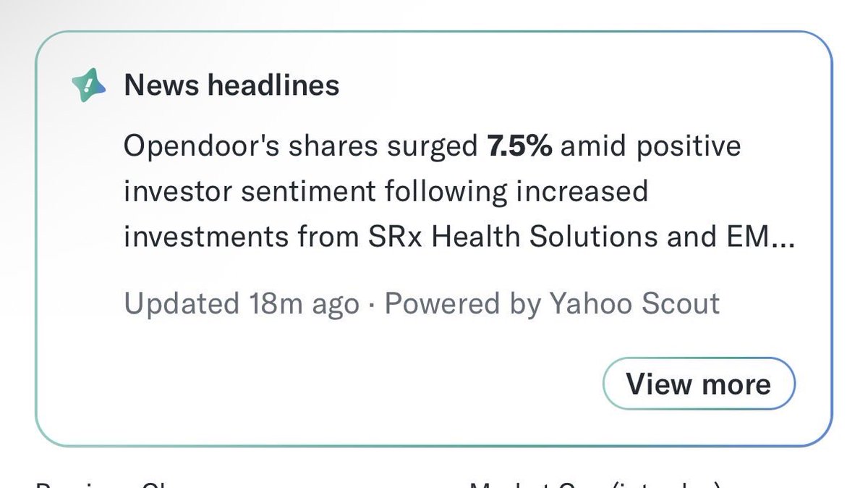Click the "Updated 18m ago" timestamp
This screenshot has width=868, height=488.
[x=242, y=303]
